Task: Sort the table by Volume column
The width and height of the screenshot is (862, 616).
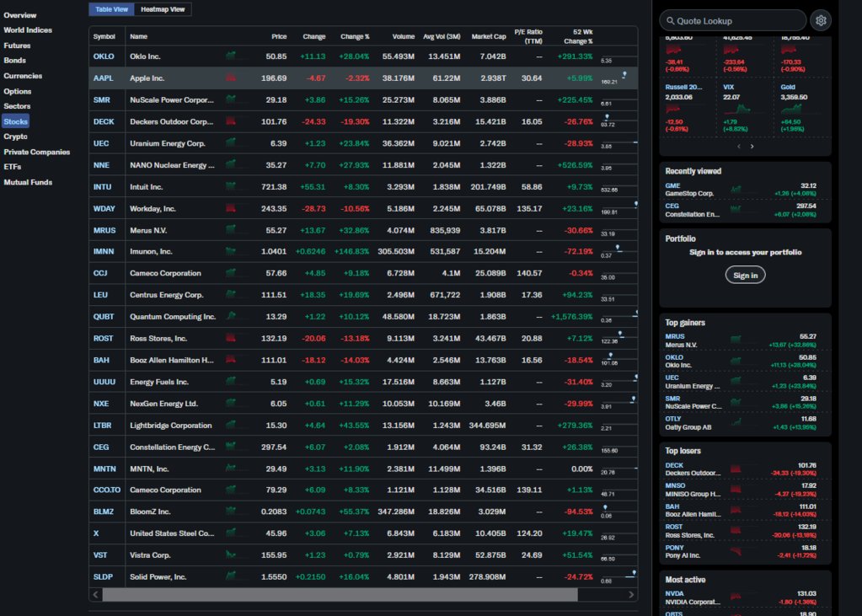Action: coord(404,36)
